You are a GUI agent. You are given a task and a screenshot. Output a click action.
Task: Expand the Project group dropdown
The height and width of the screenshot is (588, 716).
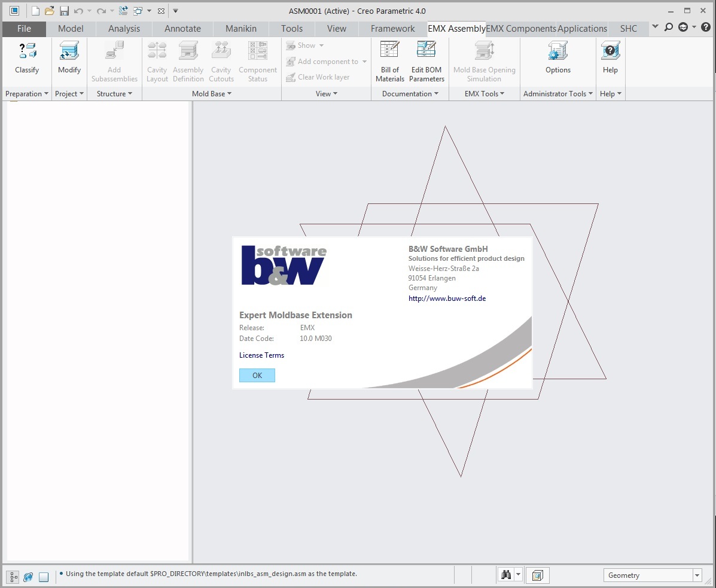[x=69, y=93]
